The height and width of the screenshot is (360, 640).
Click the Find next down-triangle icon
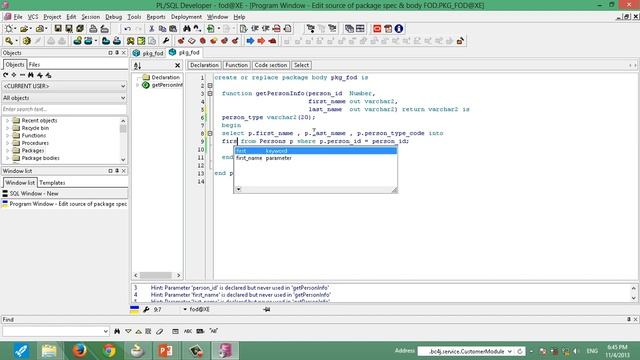(128, 331)
